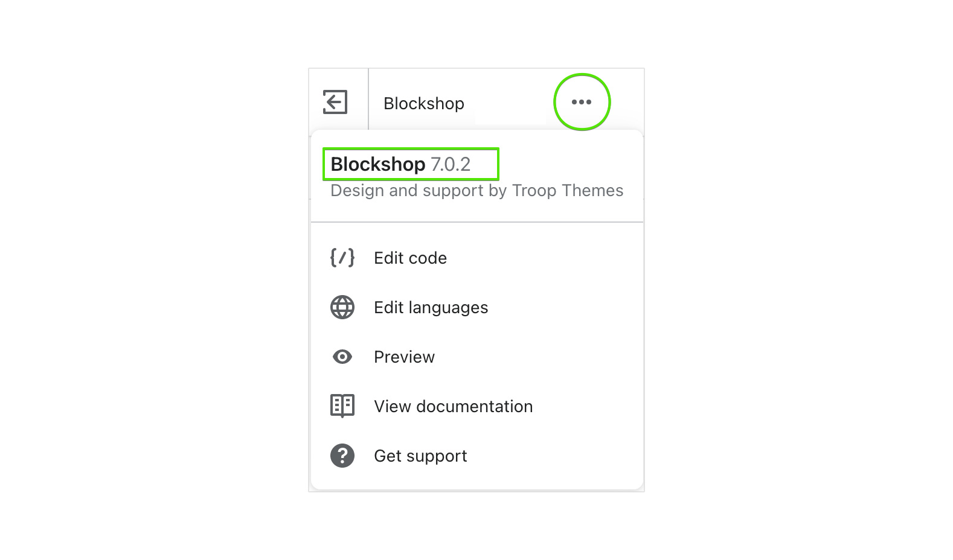Click the question mark support icon
The width and height of the screenshot is (953, 560).
pos(342,456)
